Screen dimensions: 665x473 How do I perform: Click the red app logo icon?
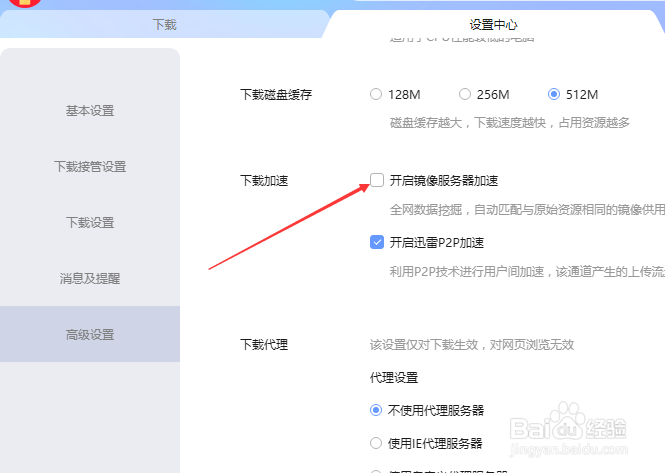point(25,3)
